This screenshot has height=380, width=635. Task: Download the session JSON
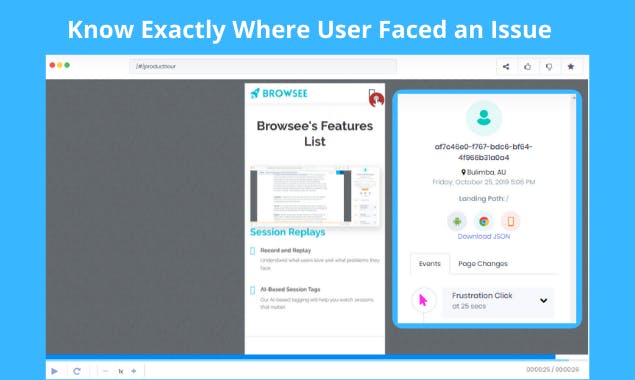tap(484, 236)
